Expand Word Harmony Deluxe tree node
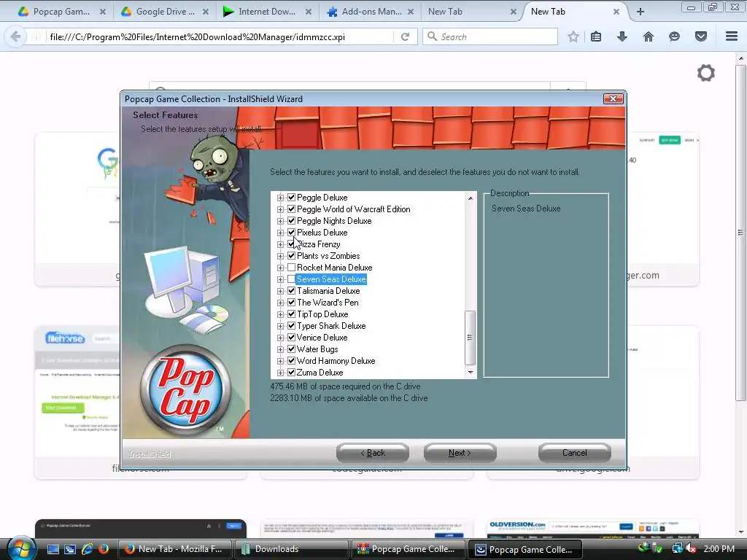The image size is (747, 560). coord(280,361)
